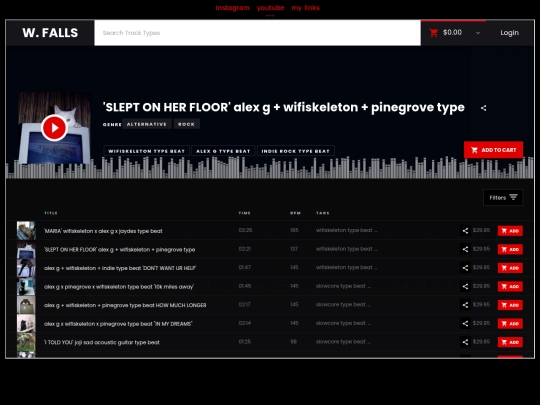This screenshot has width=540, height=405.
Task: Share the 'HOW MUCH LONGER' track
Action: pyautogui.click(x=465, y=305)
